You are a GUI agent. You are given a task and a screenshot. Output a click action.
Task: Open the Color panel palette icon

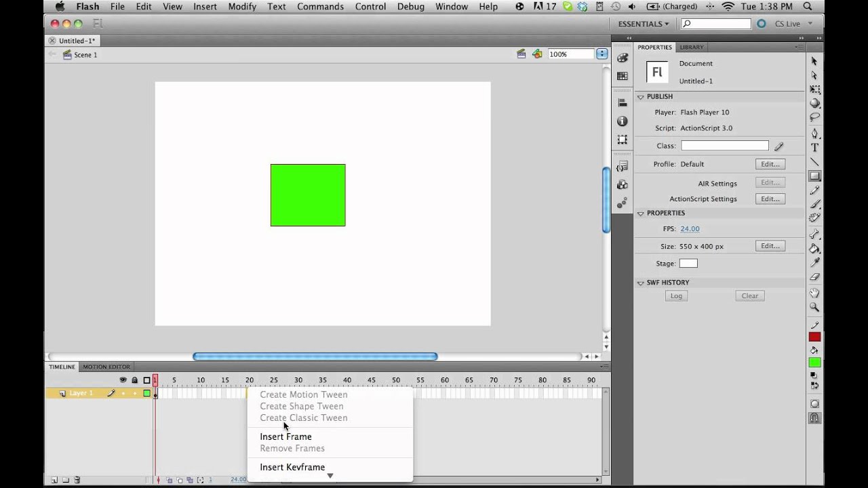[x=623, y=58]
